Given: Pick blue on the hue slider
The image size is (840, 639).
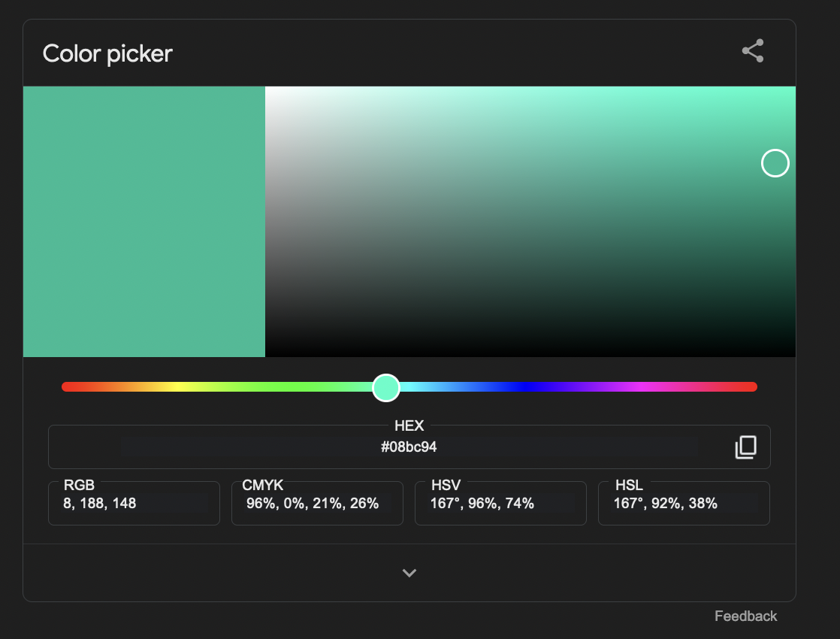Looking at the screenshot, I should [525, 387].
